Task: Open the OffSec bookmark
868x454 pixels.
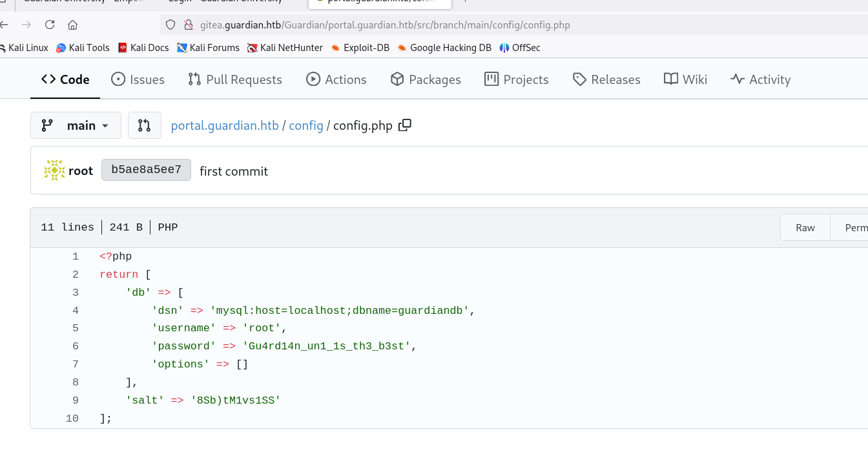Action: click(520, 48)
